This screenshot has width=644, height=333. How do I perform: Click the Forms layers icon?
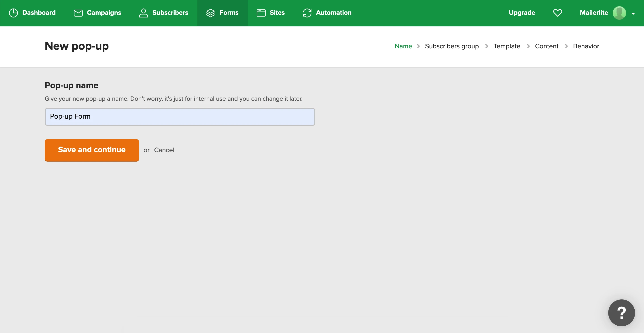click(x=210, y=13)
